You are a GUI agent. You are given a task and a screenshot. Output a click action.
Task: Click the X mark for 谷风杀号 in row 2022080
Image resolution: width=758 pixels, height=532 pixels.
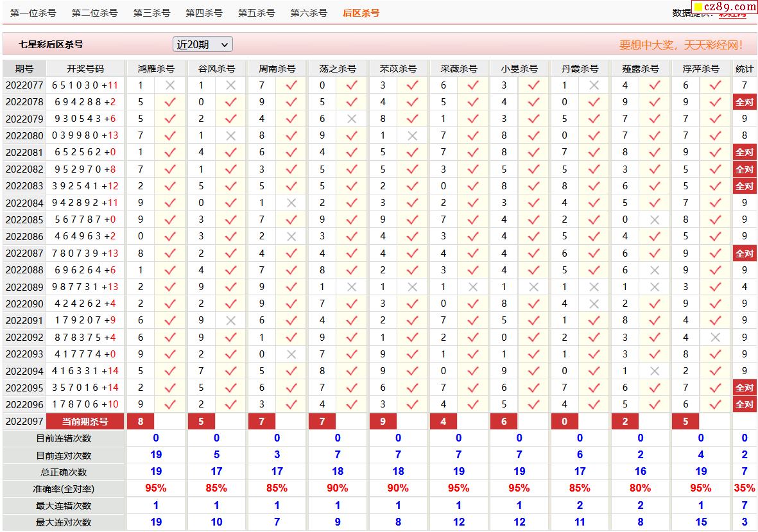point(230,136)
